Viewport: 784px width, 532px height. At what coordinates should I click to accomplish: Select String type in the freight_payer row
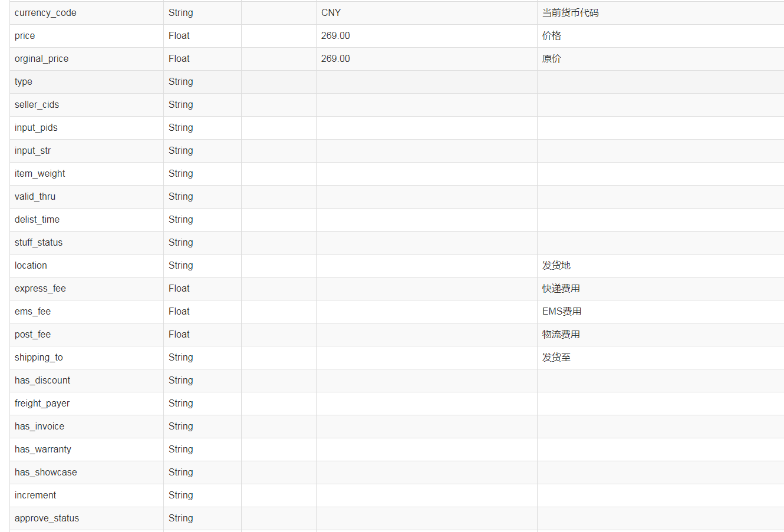click(181, 404)
